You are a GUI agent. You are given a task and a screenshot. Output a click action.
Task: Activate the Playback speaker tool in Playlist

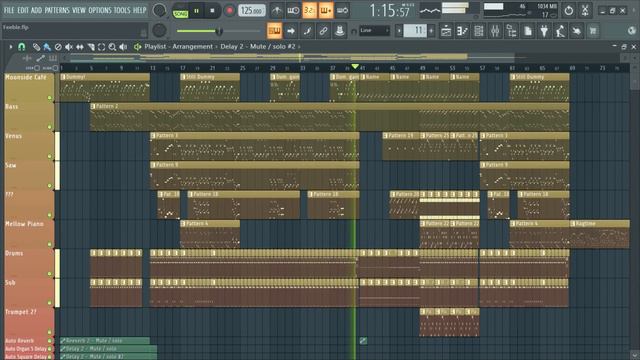(x=123, y=47)
